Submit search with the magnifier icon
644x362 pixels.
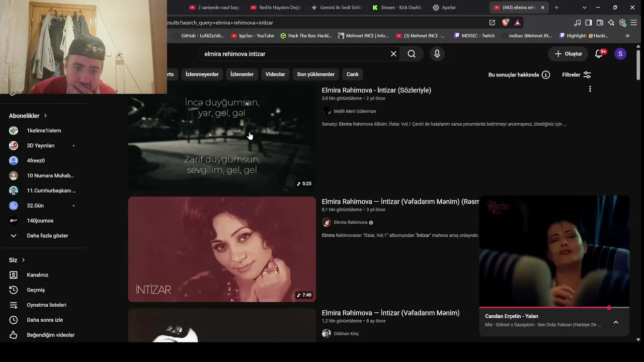(412, 54)
